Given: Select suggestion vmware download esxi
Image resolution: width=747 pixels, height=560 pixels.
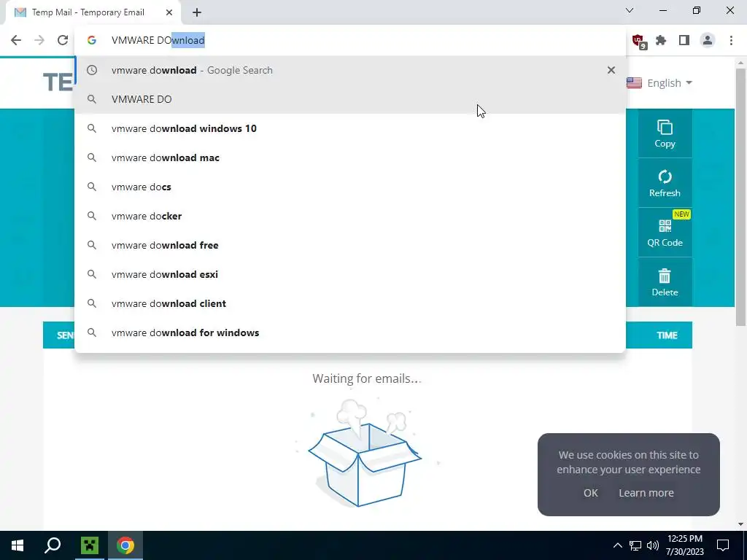Looking at the screenshot, I should point(349,274).
